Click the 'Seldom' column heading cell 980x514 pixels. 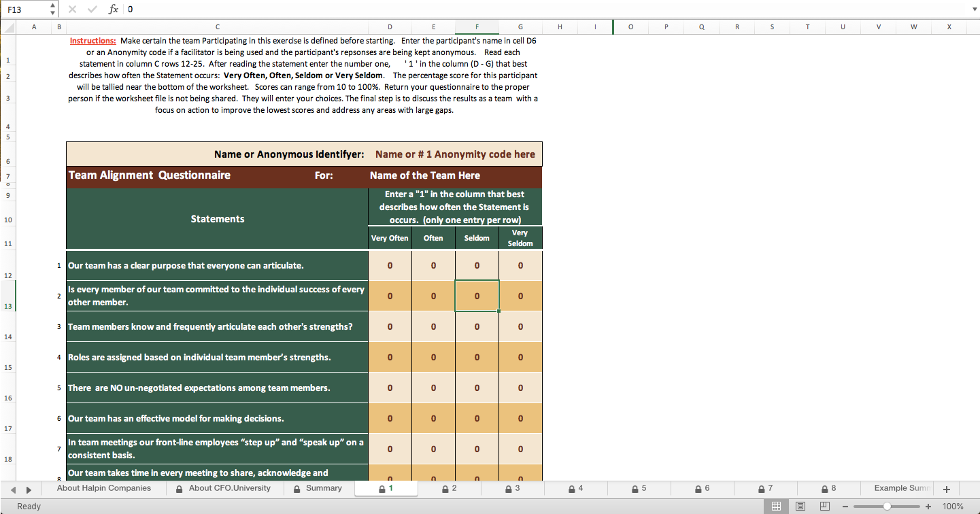(x=477, y=238)
